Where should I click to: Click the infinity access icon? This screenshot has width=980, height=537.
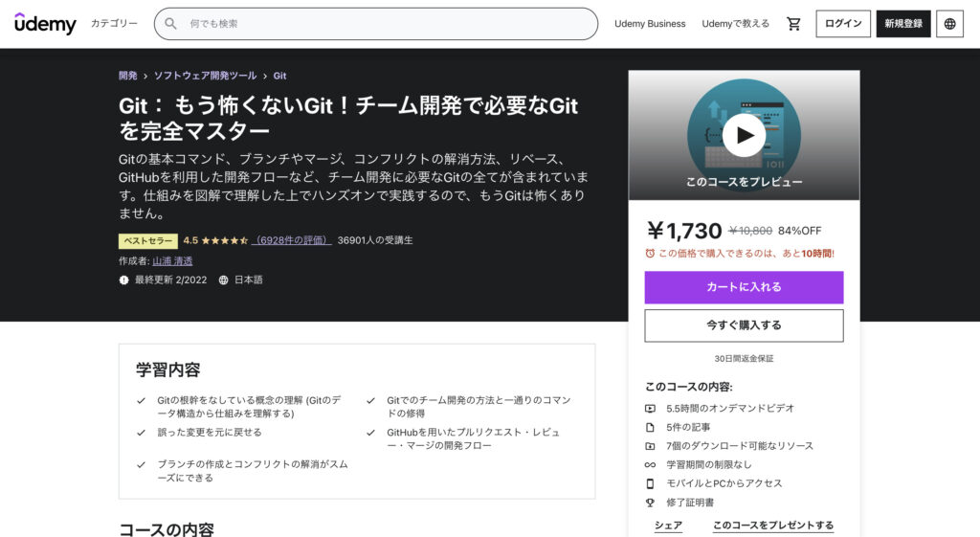650,464
